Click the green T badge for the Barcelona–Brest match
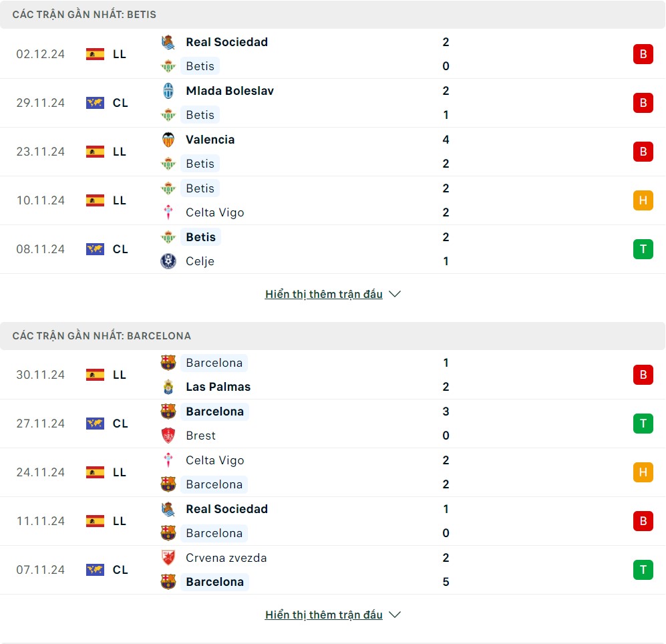 point(643,424)
